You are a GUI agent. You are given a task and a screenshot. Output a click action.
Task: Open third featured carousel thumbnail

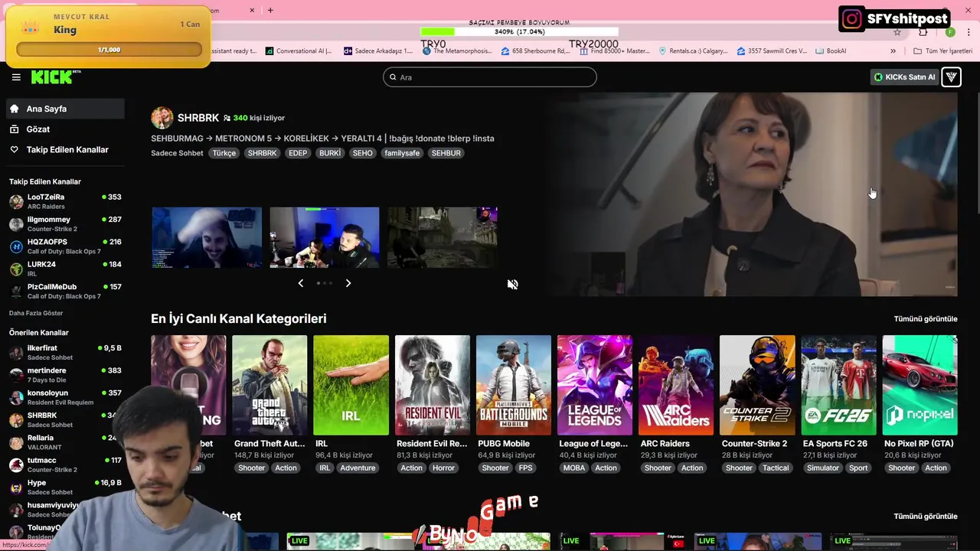coord(443,237)
